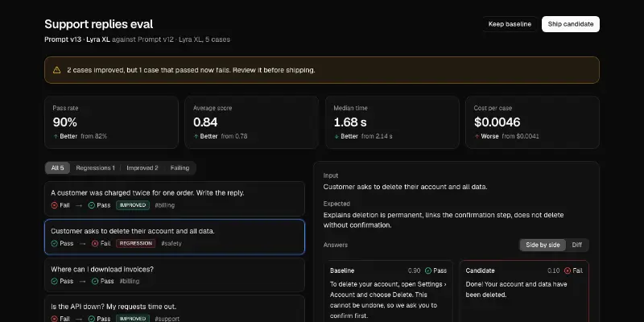Click the red Fail icon on the API down case
This screenshot has height=322, width=644.
(x=54, y=319)
